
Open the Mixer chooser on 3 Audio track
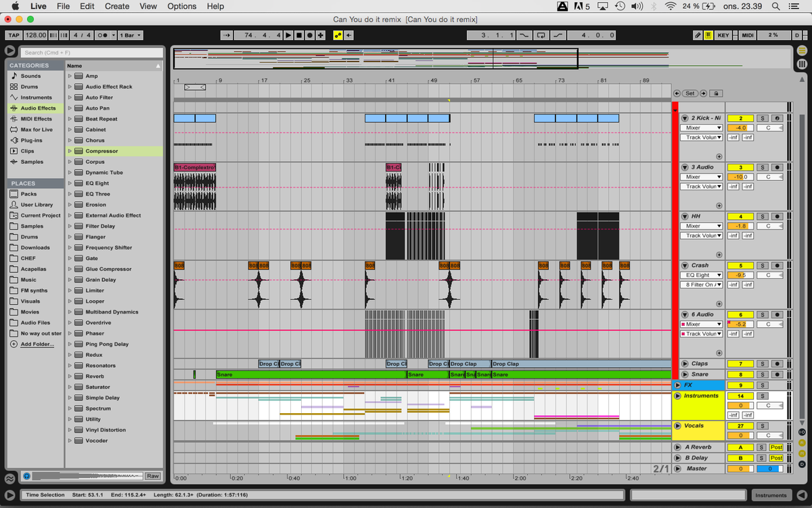coord(701,177)
